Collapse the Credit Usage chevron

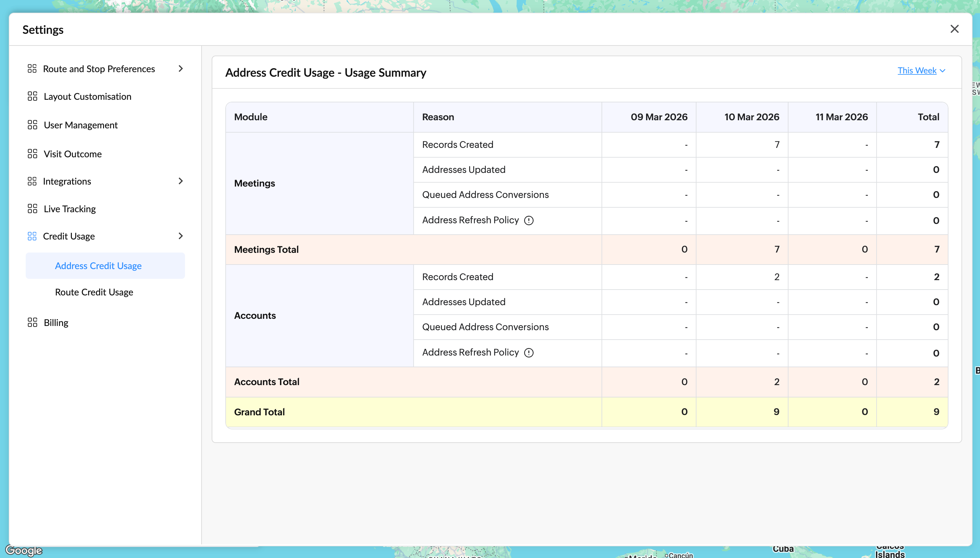click(x=180, y=236)
